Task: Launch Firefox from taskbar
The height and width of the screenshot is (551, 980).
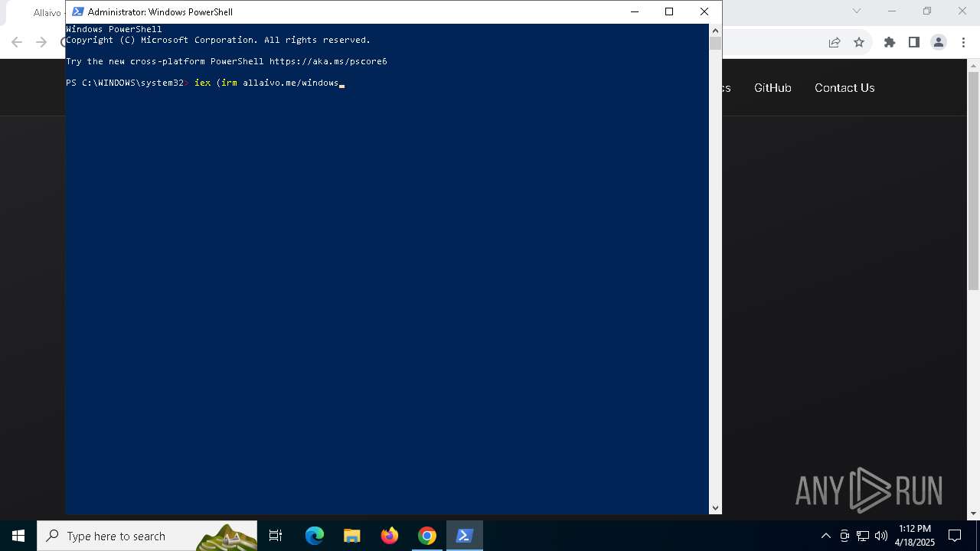Action: pos(390,536)
